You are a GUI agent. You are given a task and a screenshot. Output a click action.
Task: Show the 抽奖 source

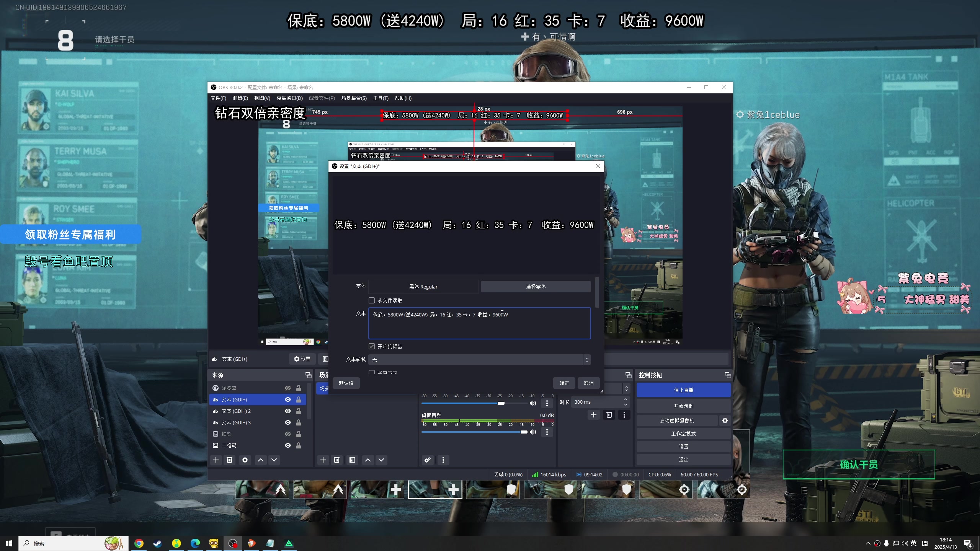(288, 434)
